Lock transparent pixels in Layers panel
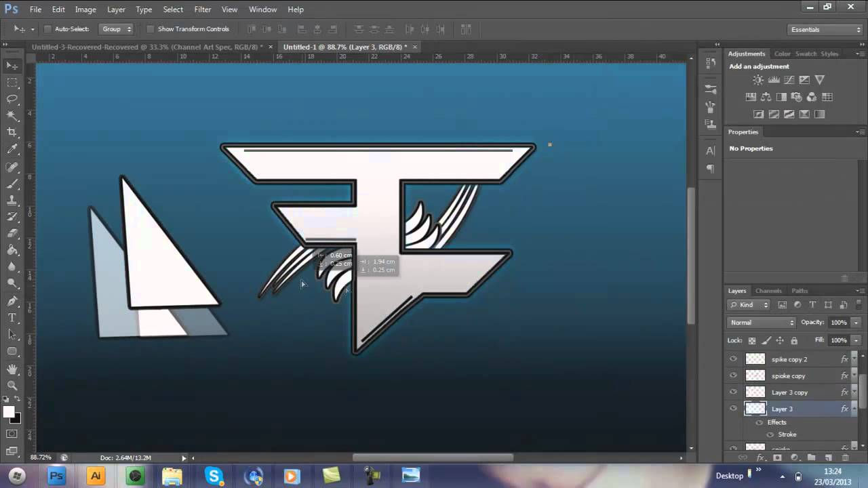The image size is (868, 488). click(751, 341)
